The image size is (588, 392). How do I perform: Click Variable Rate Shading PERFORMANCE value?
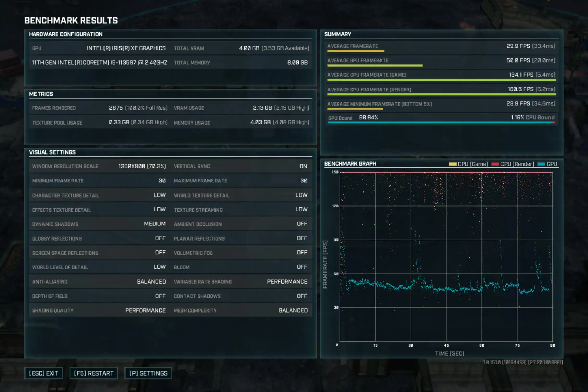click(x=287, y=282)
